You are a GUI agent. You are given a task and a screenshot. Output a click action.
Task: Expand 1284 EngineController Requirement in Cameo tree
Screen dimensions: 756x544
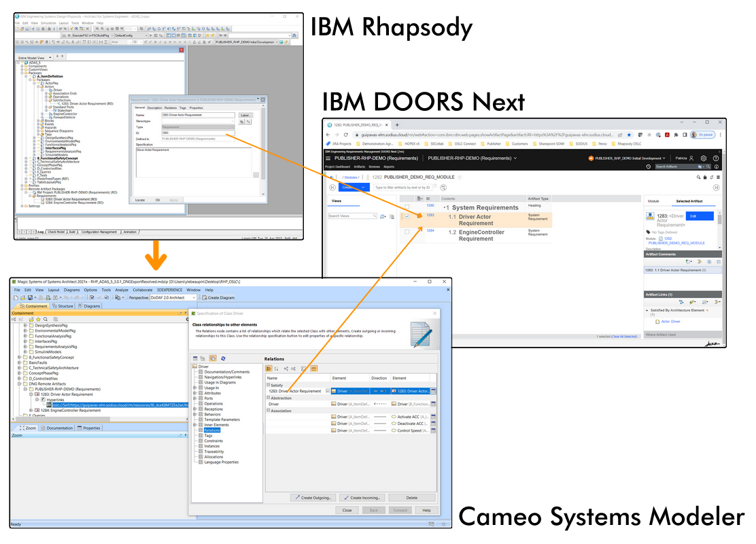[31, 411]
